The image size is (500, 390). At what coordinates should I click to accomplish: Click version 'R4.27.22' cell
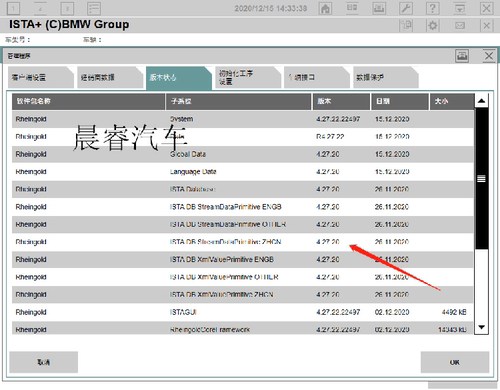click(x=330, y=137)
